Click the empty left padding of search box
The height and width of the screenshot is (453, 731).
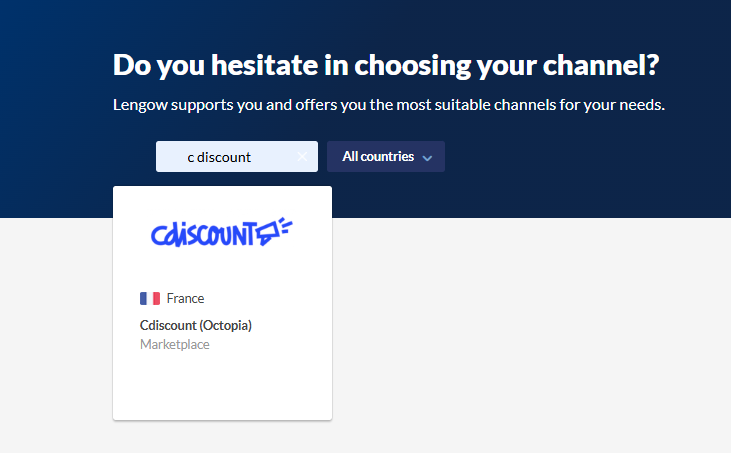pos(170,157)
